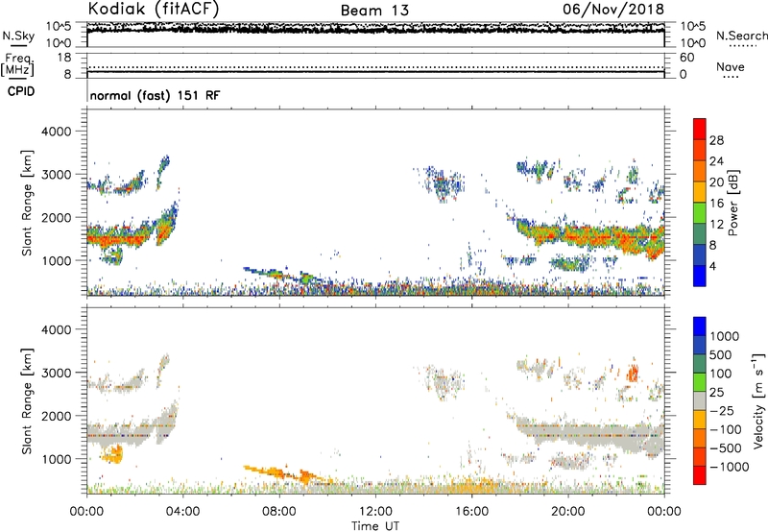Click the blue top of Velocity color bar
768x532 pixels.
[700, 326]
